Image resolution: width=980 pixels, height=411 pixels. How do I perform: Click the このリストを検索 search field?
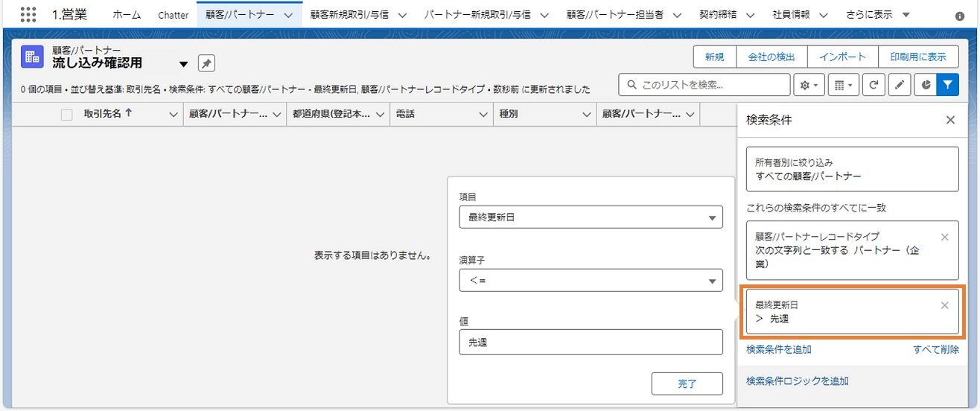(704, 85)
